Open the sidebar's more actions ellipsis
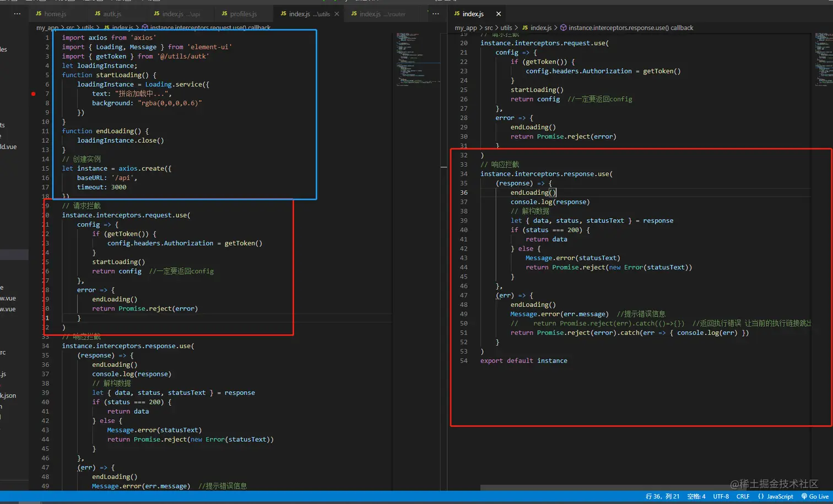 (17, 14)
